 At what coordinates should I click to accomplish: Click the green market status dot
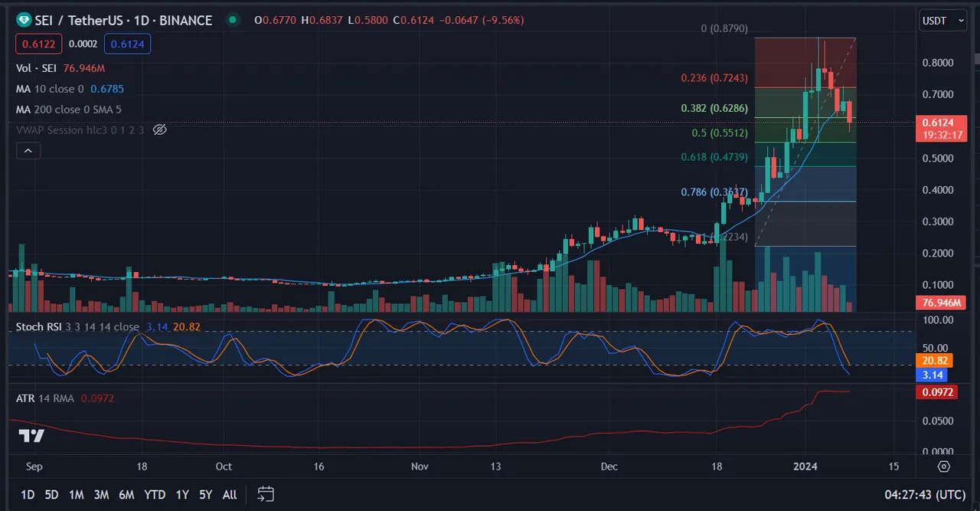[x=232, y=20]
